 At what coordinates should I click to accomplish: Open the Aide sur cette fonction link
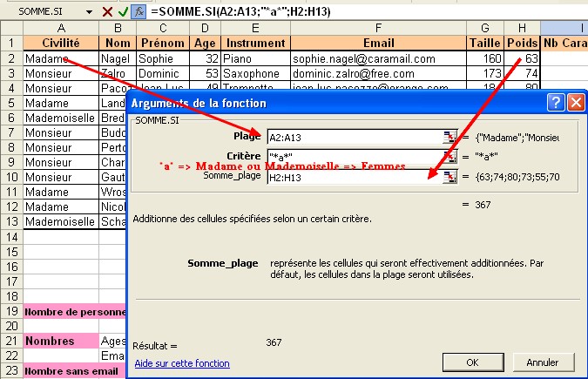[181, 363]
